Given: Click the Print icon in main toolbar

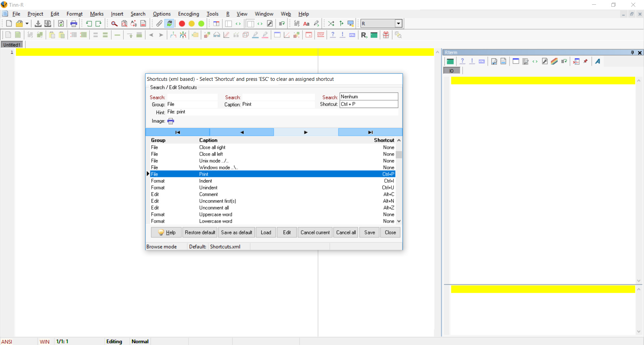Looking at the screenshot, I should (74, 23).
